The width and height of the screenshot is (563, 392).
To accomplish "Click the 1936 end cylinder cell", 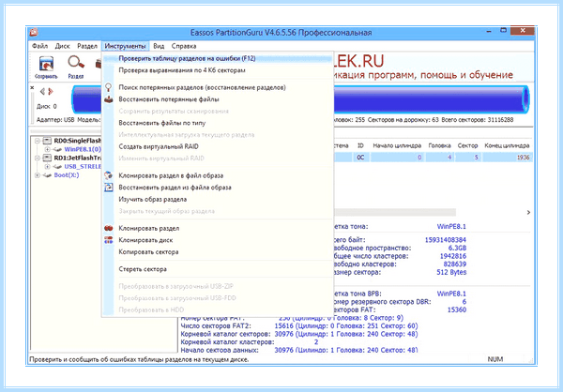I will 507,158.
